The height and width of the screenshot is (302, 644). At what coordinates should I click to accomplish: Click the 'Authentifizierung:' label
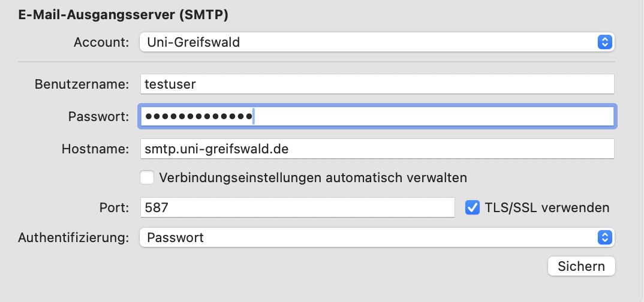click(74, 238)
